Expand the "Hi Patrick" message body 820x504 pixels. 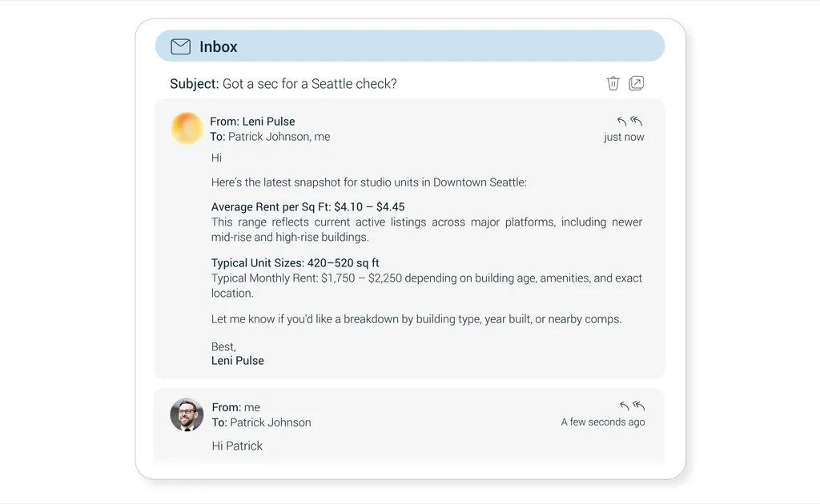[x=237, y=446]
